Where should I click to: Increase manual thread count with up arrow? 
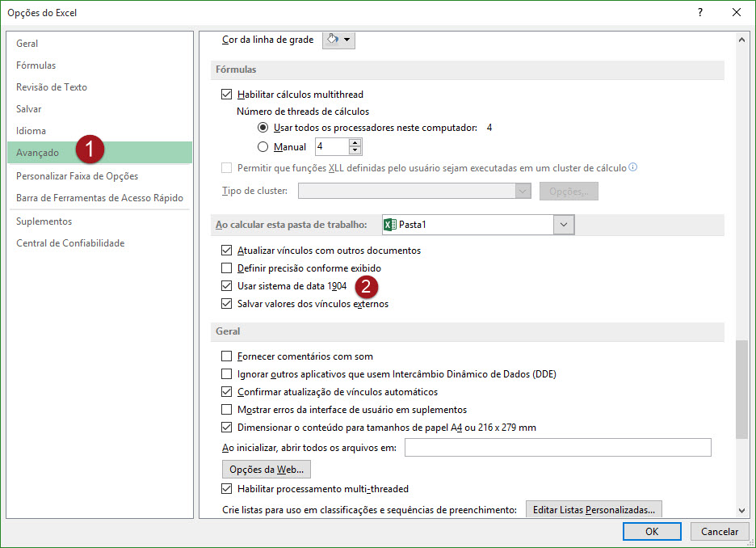[x=355, y=143]
